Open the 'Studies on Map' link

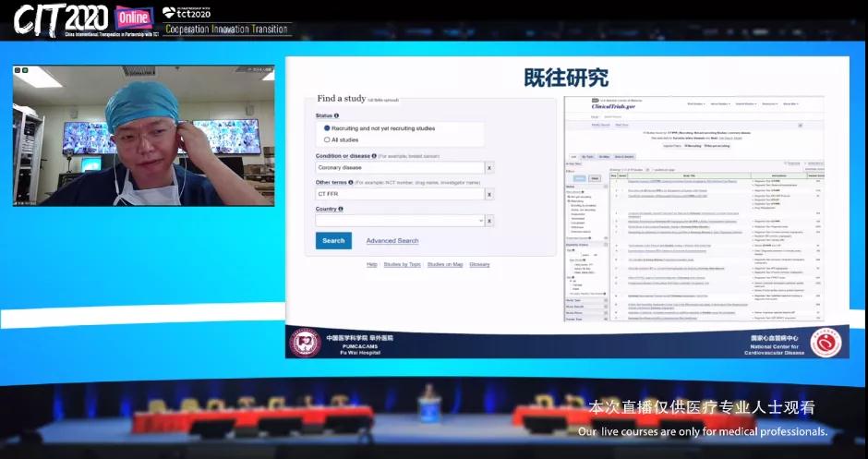[445, 265]
